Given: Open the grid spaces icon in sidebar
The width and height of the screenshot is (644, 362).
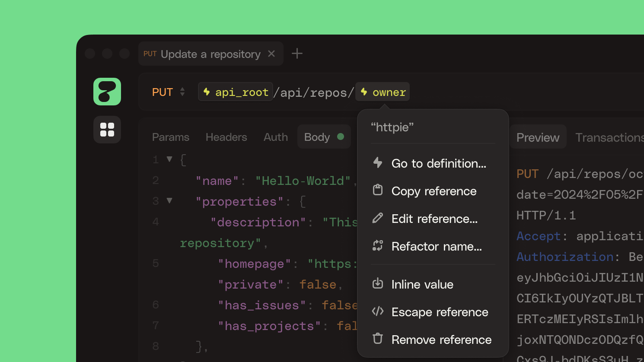Looking at the screenshot, I should (107, 130).
